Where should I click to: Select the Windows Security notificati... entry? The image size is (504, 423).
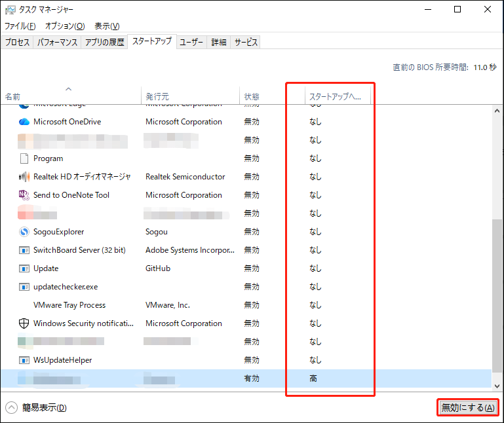click(x=83, y=323)
